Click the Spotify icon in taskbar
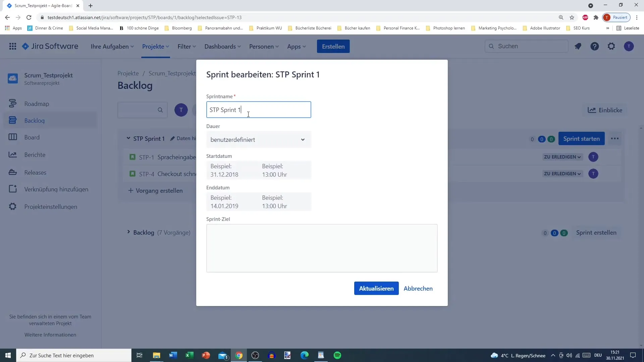The width and height of the screenshot is (644, 362). click(337, 355)
